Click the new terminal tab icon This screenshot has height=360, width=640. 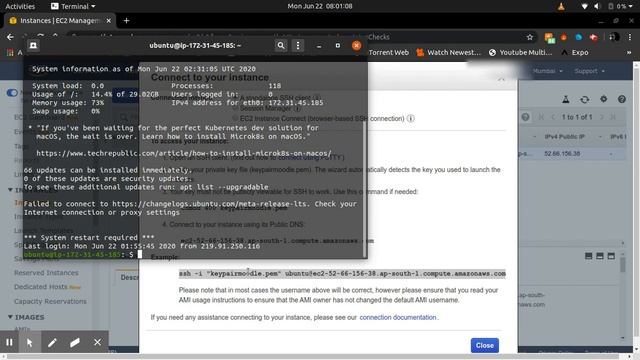(x=33, y=45)
